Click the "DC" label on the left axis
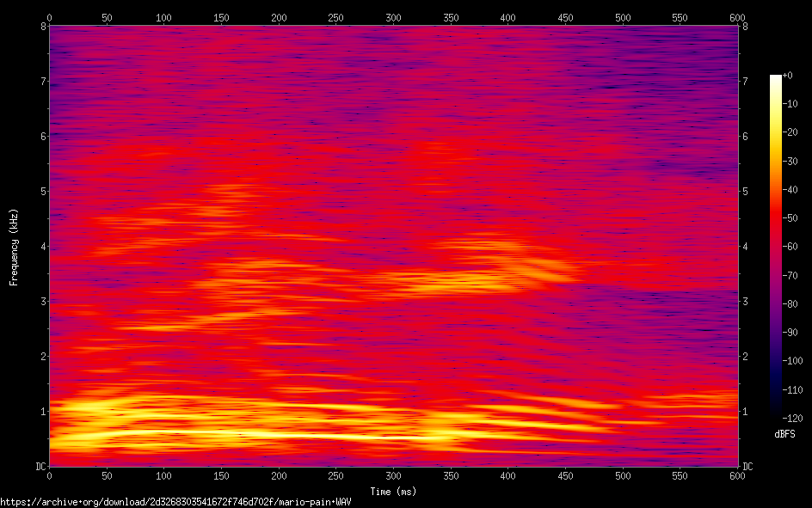Screen dimensions: 812x508 38,466
